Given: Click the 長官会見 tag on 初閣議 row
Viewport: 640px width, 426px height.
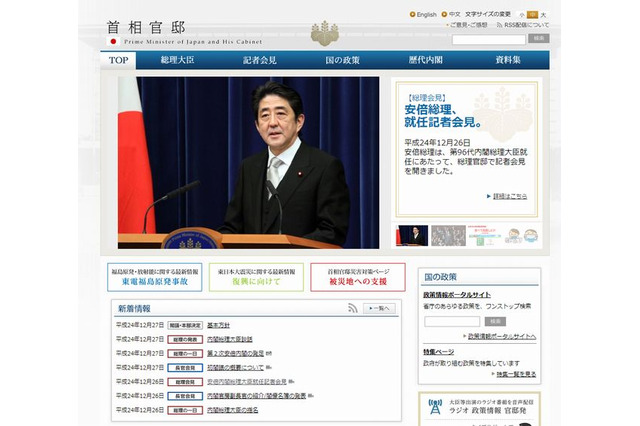Looking at the screenshot, I should pos(185,368).
